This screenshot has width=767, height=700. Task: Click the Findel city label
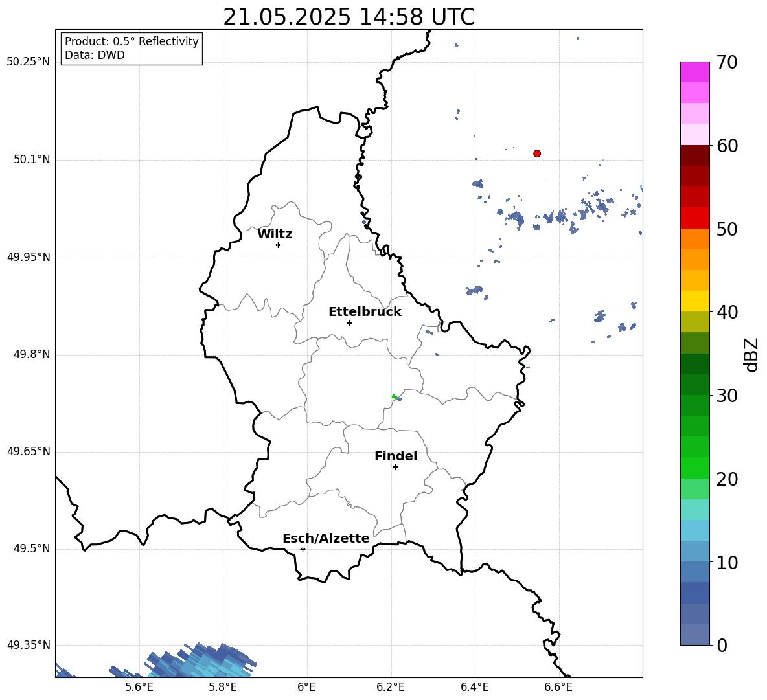pyautogui.click(x=396, y=456)
